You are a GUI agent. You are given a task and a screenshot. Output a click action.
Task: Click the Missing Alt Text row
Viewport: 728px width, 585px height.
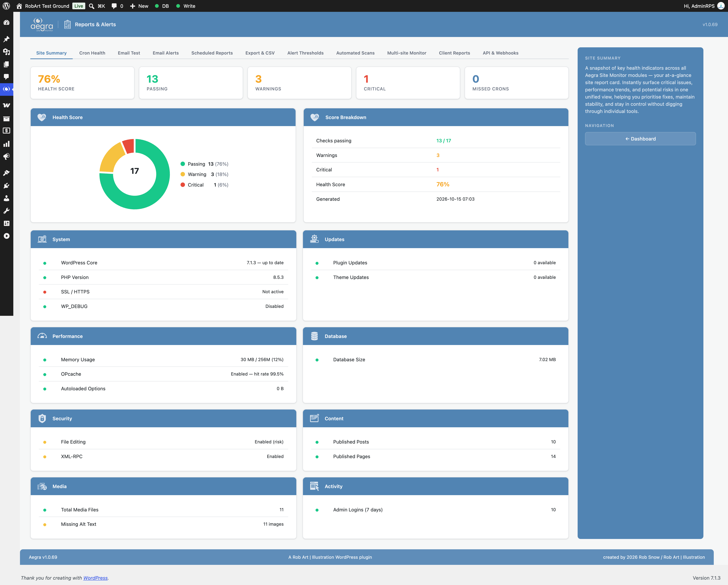tap(164, 524)
